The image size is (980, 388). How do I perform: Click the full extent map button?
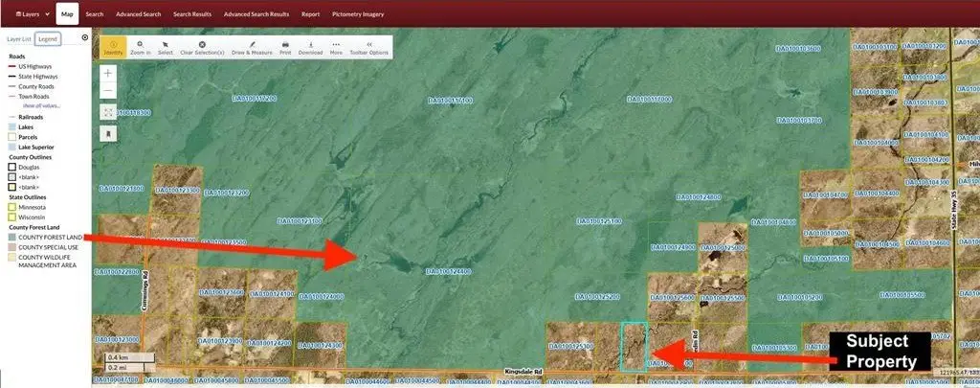coord(108,112)
